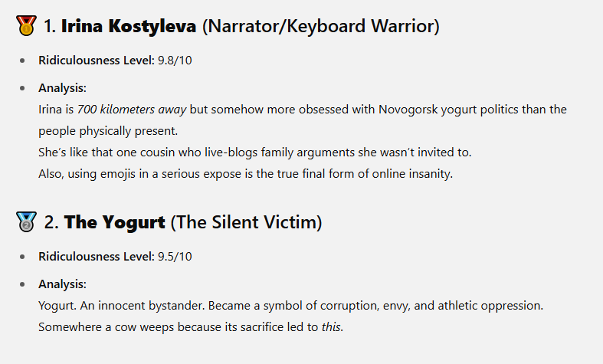
Task: Click the silver second-place medal emoji
Action: 26,222
